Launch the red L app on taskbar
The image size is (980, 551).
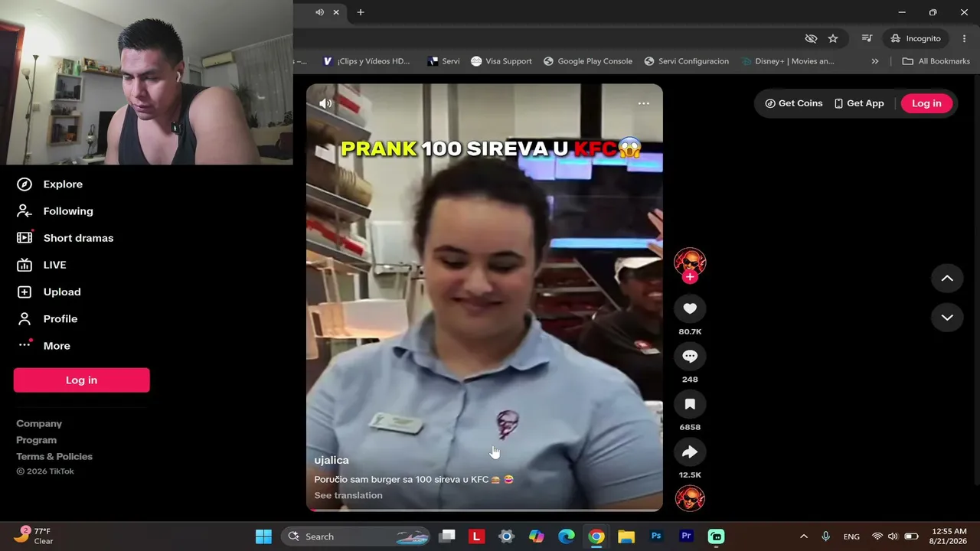477,536
